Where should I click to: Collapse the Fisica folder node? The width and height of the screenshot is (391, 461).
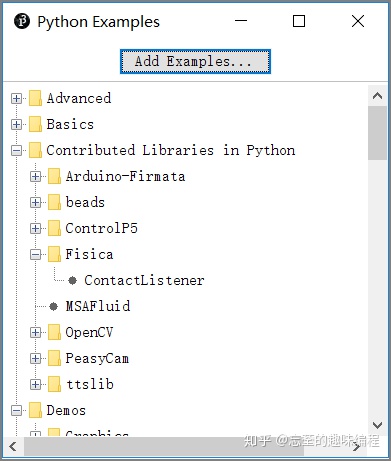tap(35, 255)
